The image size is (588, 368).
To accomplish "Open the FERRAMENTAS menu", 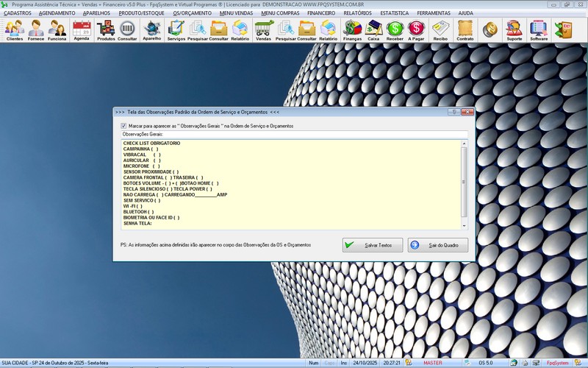I will click(x=434, y=13).
